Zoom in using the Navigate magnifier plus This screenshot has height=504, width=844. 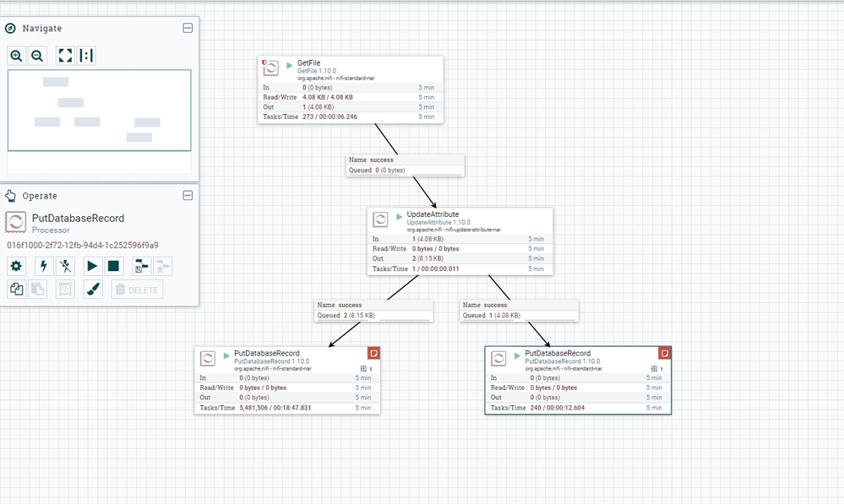pos(16,56)
